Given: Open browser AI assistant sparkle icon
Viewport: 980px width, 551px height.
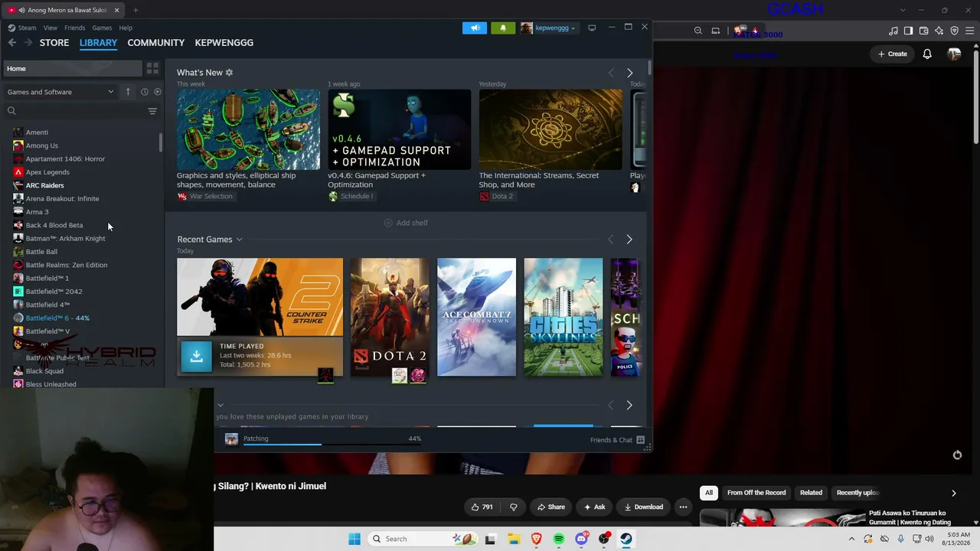Looking at the screenshot, I should pyautogui.click(x=939, y=31).
